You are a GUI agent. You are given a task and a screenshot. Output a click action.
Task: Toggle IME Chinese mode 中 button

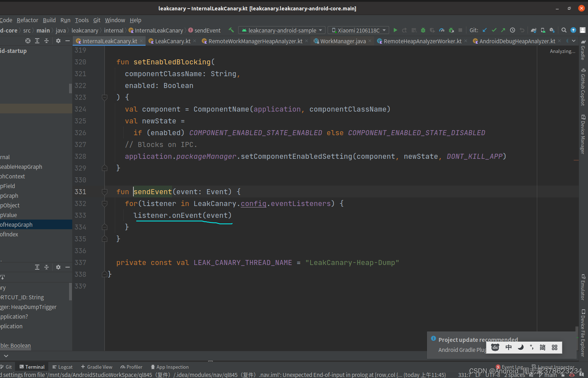(509, 347)
